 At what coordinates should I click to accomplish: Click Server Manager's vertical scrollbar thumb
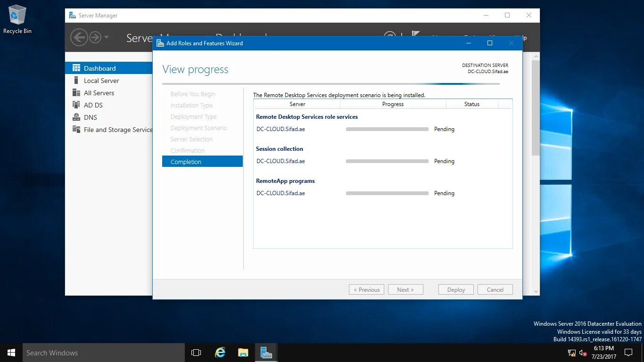click(x=536, y=107)
